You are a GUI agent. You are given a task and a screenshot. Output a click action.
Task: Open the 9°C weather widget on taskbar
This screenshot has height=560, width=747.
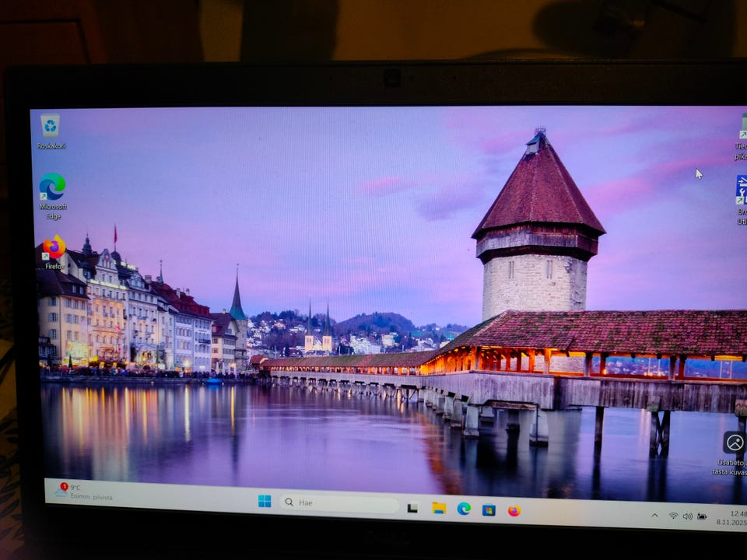coord(85,492)
